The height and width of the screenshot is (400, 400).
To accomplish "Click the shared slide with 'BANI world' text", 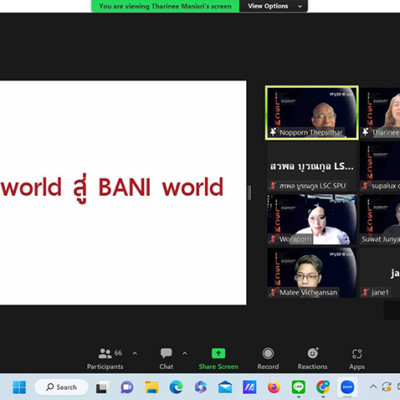I will [123, 192].
